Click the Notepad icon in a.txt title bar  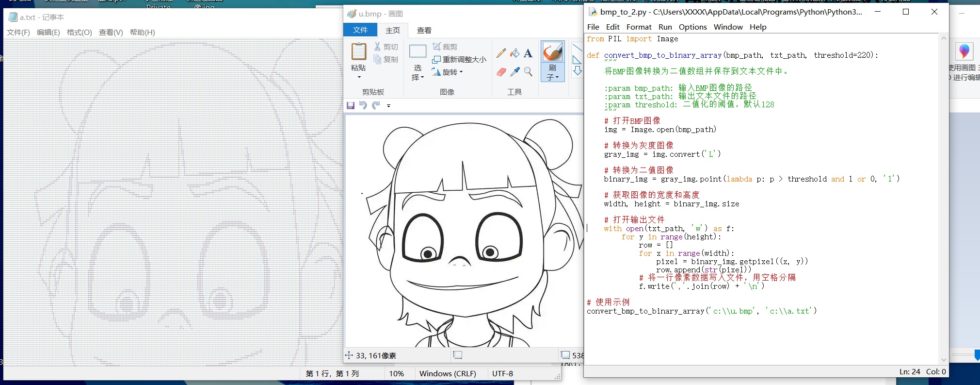[x=13, y=17]
